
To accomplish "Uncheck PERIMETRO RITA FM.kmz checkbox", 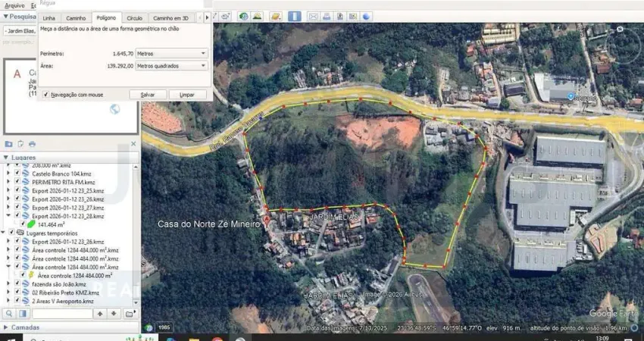I will click(17, 182).
